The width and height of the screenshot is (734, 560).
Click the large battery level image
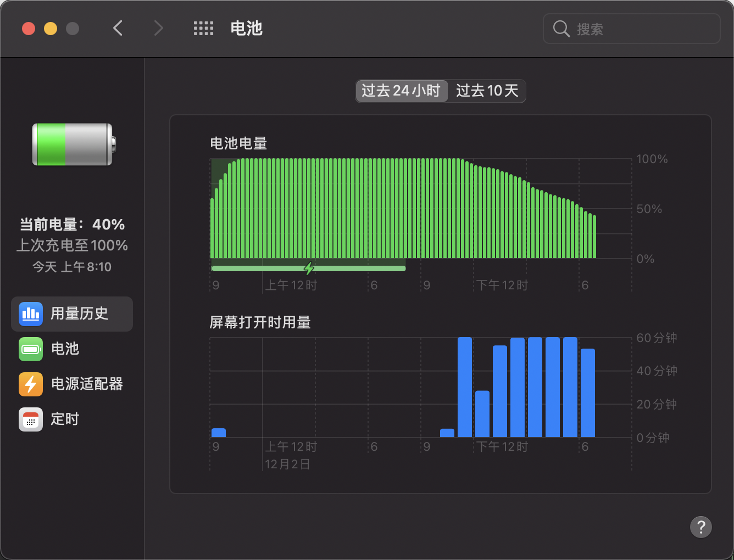tap(74, 144)
